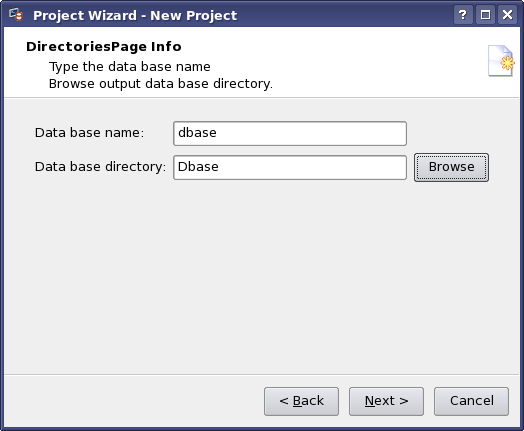Maximize the Project Wizard window
The image size is (524, 431).
pyautogui.click(x=485, y=15)
